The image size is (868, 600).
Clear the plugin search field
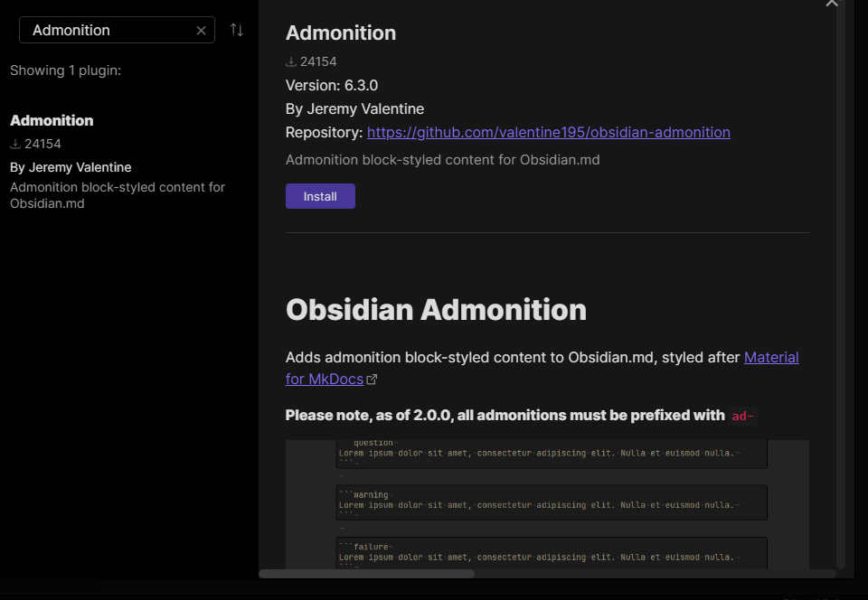[x=201, y=31]
